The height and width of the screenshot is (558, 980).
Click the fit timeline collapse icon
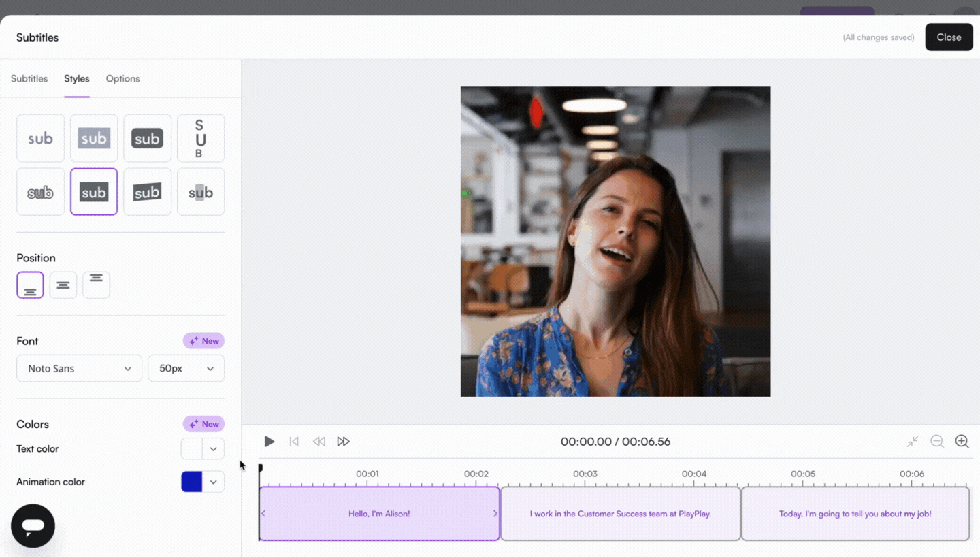pyautogui.click(x=913, y=442)
